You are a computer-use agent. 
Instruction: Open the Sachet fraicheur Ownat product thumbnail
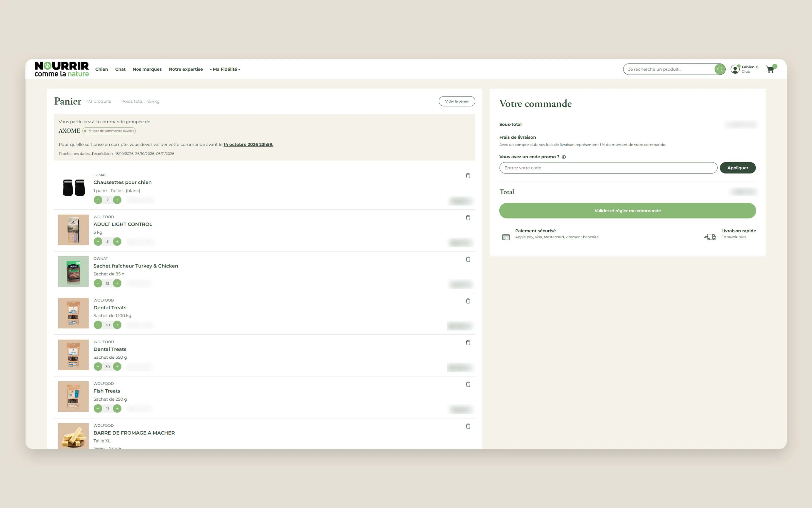click(x=74, y=272)
